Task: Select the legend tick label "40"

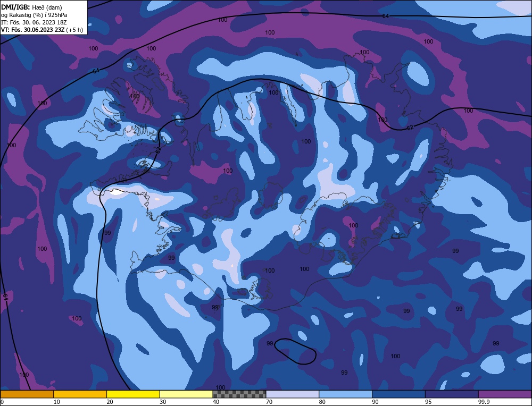Action: 216,402
